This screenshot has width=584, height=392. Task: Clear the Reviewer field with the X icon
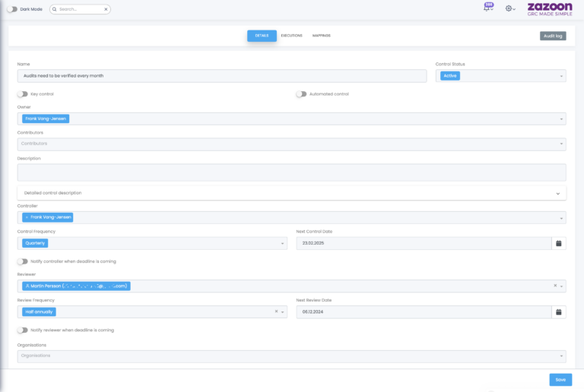click(554, 286)
